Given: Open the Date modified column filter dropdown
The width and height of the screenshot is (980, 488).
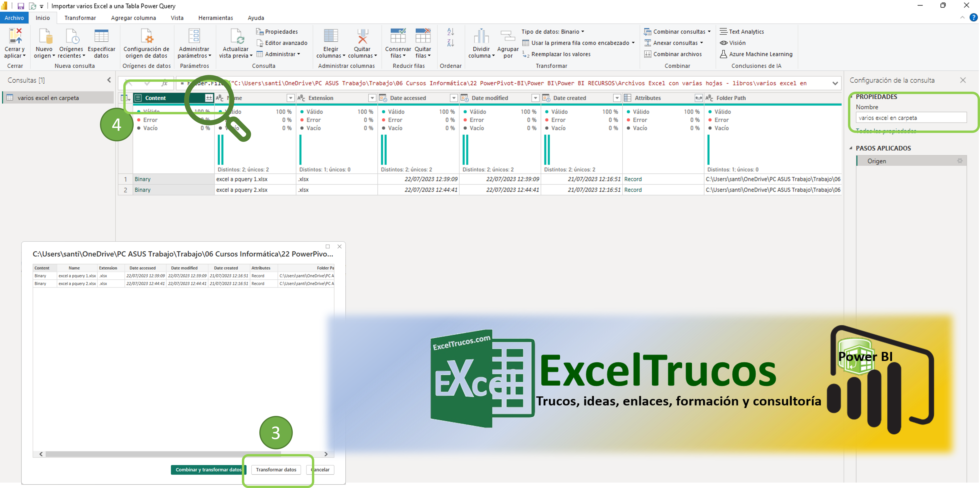Looking at the screenshot, I should (x=535, y=98).
